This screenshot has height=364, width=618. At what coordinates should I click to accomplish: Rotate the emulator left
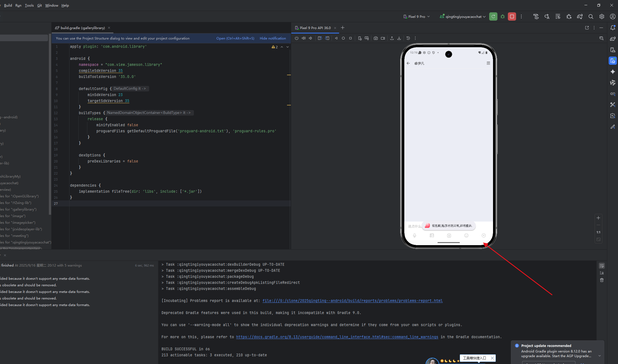320,38
